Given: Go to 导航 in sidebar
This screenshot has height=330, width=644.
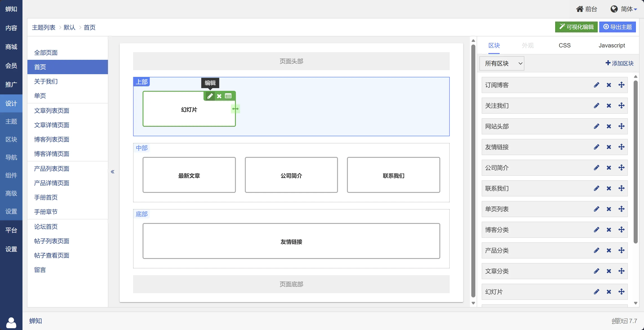Looking at the screenshot, I should tap(11, 157).
